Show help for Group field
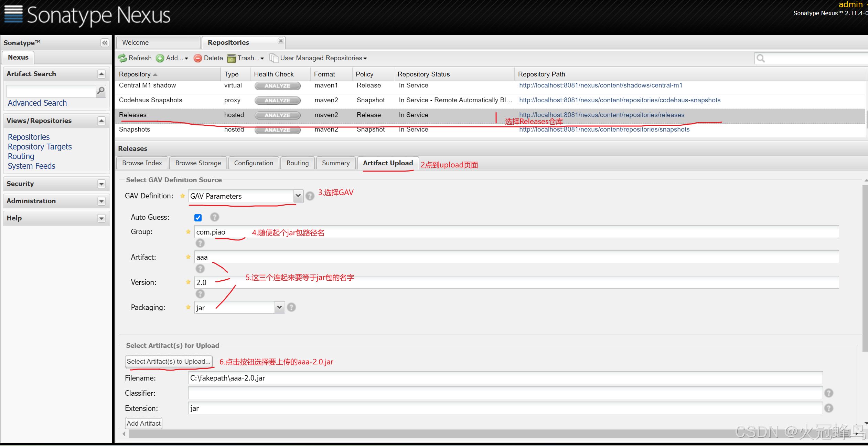 pyautogui.click(x=200, y=243)
